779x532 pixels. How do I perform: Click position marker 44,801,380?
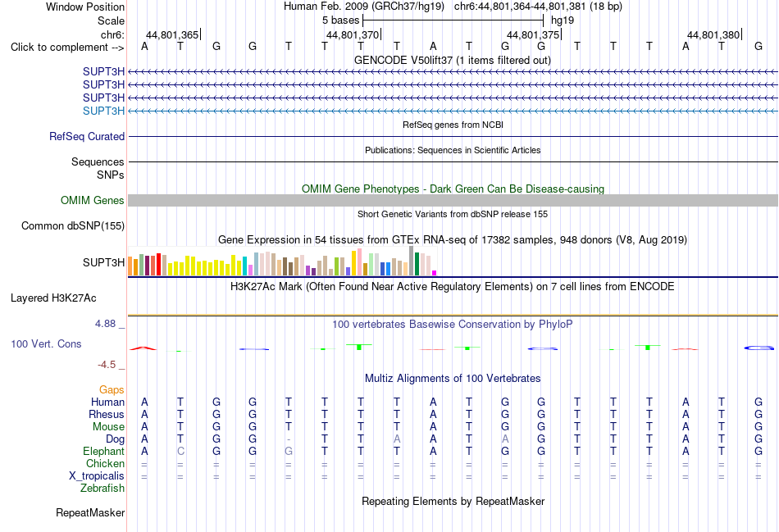coord(714,34)
